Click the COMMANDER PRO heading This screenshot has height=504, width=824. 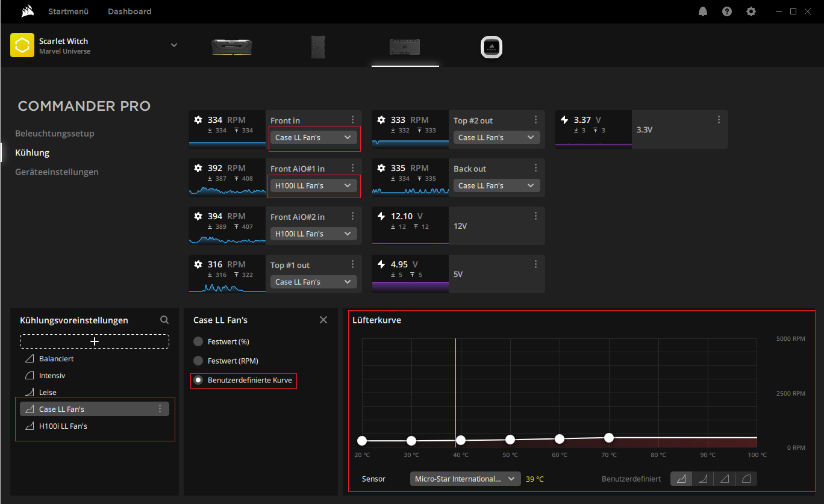tap(84, 106)
